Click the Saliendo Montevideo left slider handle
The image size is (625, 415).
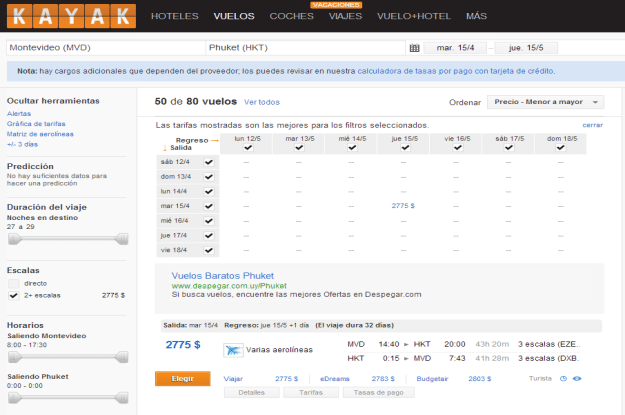[14, 357]
